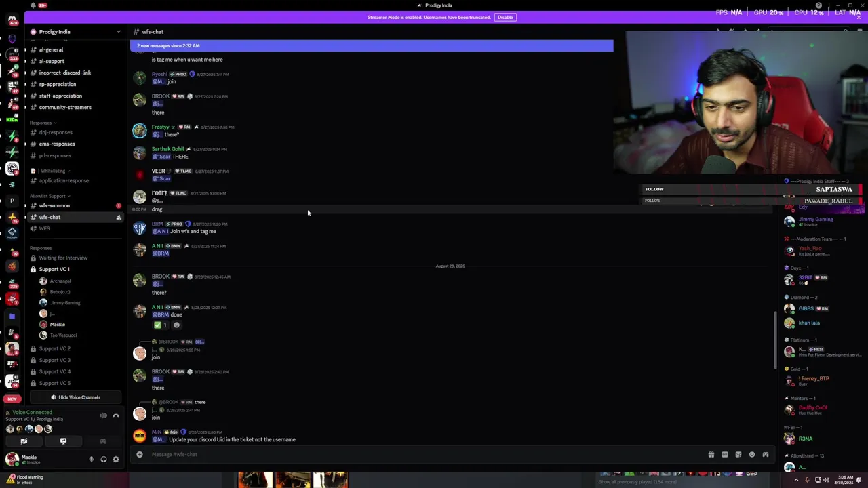Click wfs-chat channel member invite icon
This screenshot has height=488, width=868.
tap(119, 218)
